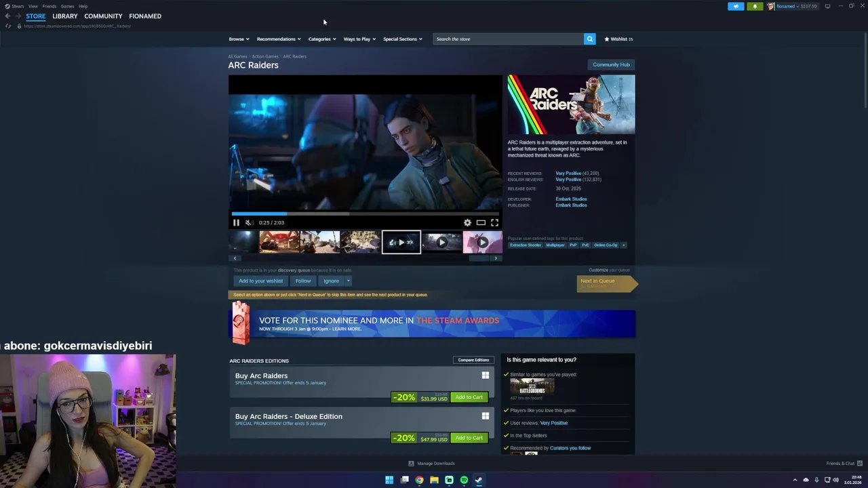Screen dimensions: 868x488
Task: Open the Friends menu
Action: pyautogui.click(x=50, y=6)
